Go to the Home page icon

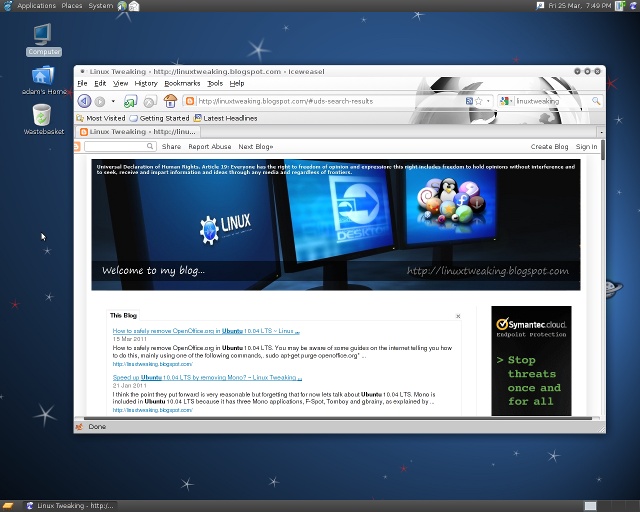click(x=170, y=101)
